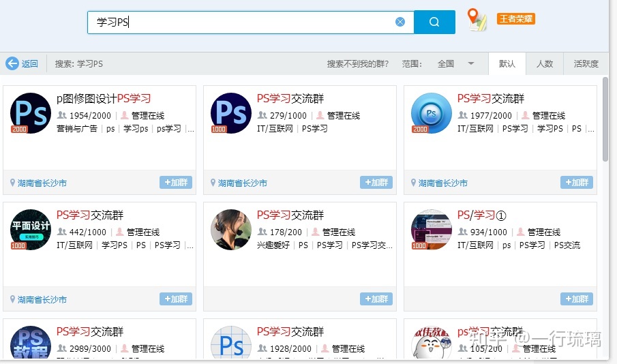
Task: Click the 平面设计 group avatar
Action: click(31, 230)
